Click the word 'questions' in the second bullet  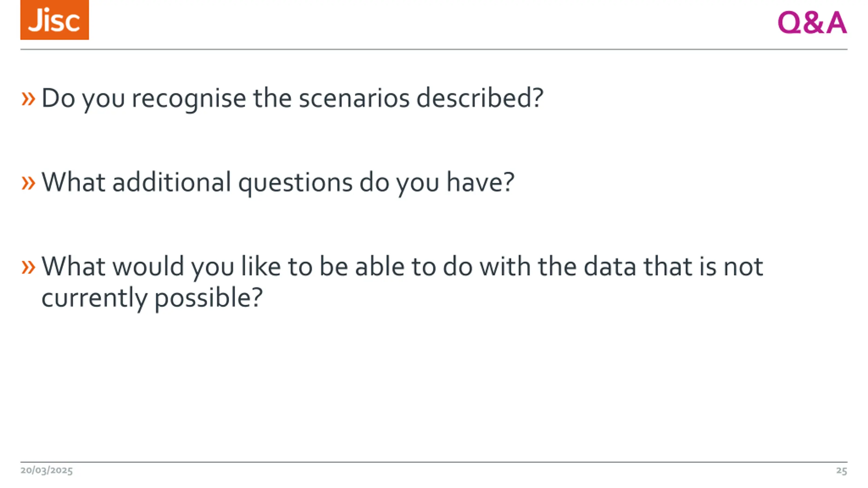[295, 184]
